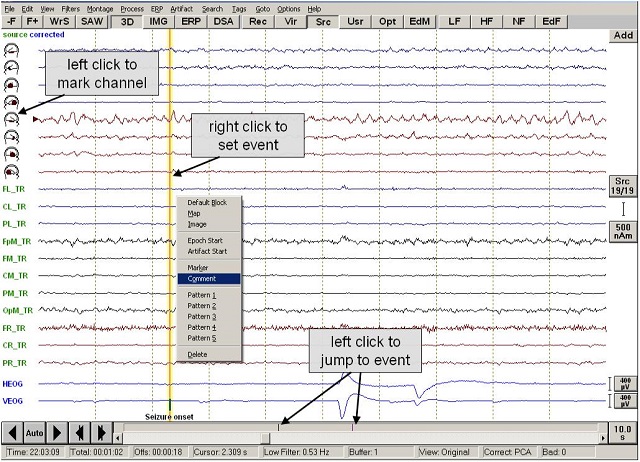The height and width of the screenshot is (462, 640).
Task: Open the 500 nAm amplitude scale selector
Action: point(622,231)
